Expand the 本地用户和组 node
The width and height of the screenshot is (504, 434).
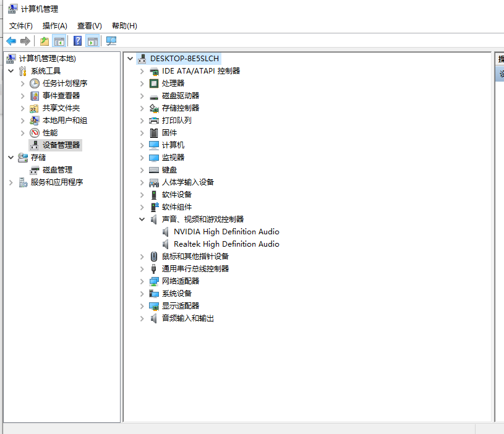pyautogui.click(x=22, y=121)
